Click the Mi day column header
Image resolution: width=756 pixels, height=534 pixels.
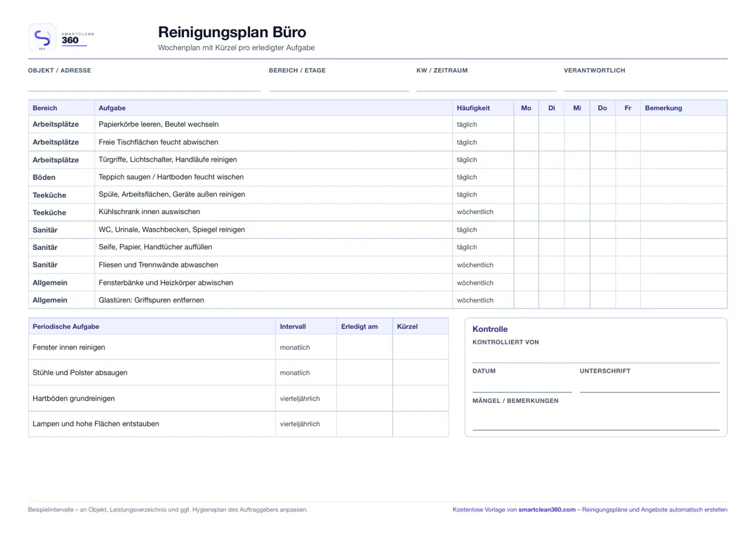577,108
